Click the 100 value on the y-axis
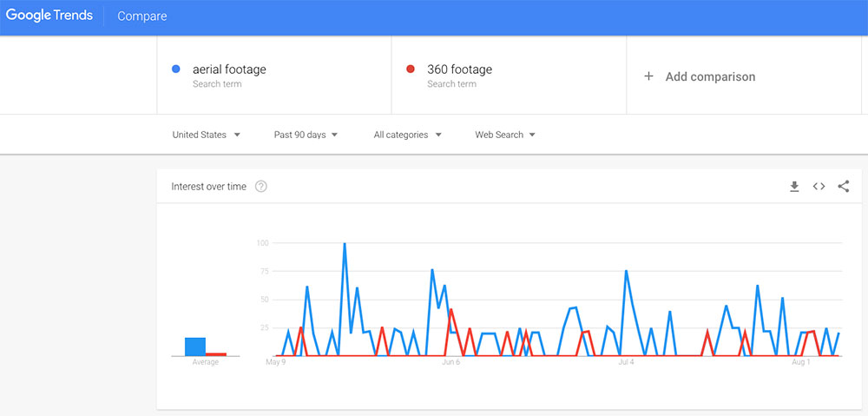Screen dimensions: 868x416 click(x=262, y=242)
